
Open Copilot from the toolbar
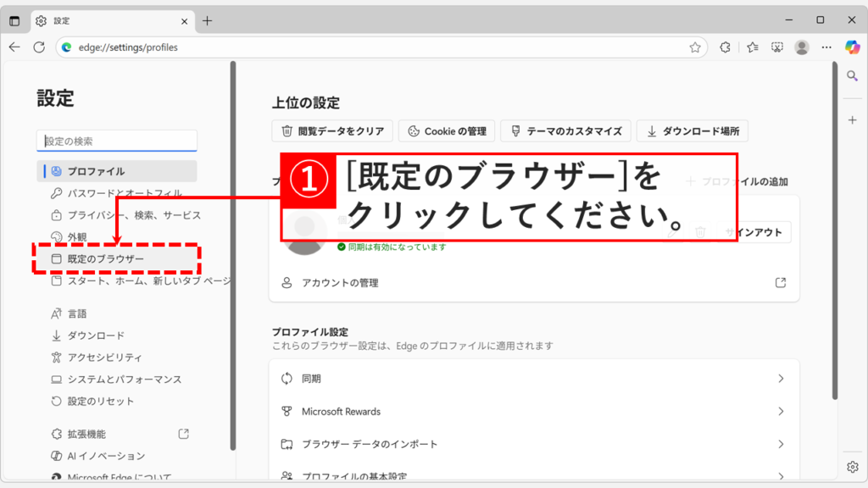[x=852, y=47]
